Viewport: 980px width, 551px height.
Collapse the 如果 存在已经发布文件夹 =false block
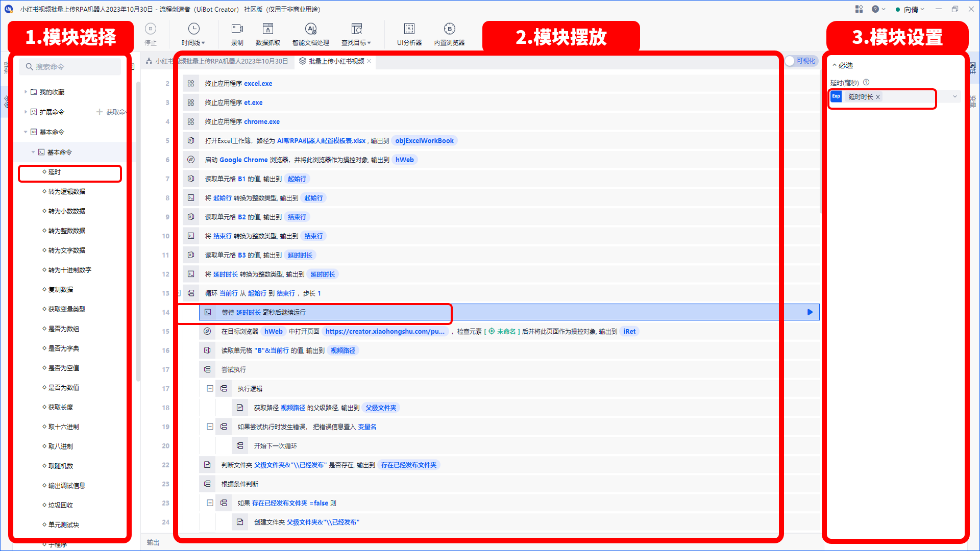[210, 503]
